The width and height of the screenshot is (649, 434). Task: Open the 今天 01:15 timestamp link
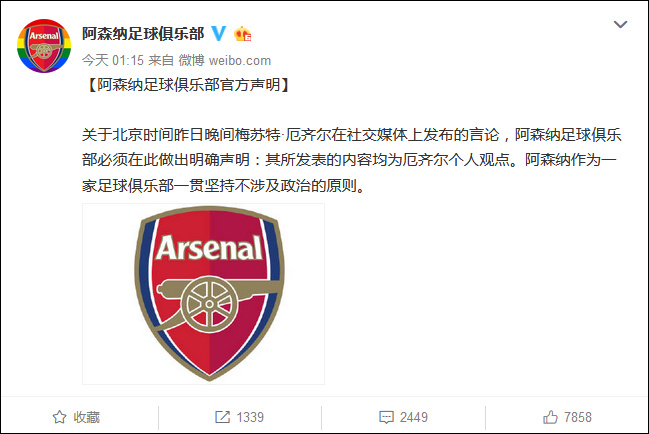click(x=107, y=60)
